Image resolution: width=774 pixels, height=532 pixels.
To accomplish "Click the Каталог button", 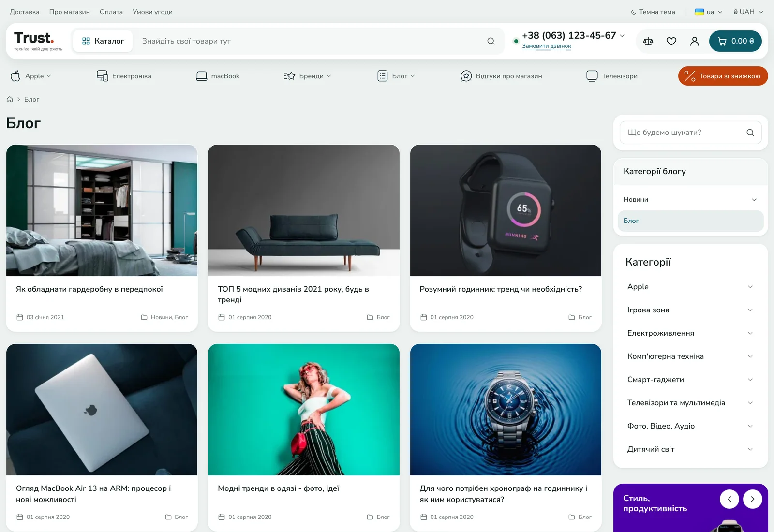I will tap(103, 41).
